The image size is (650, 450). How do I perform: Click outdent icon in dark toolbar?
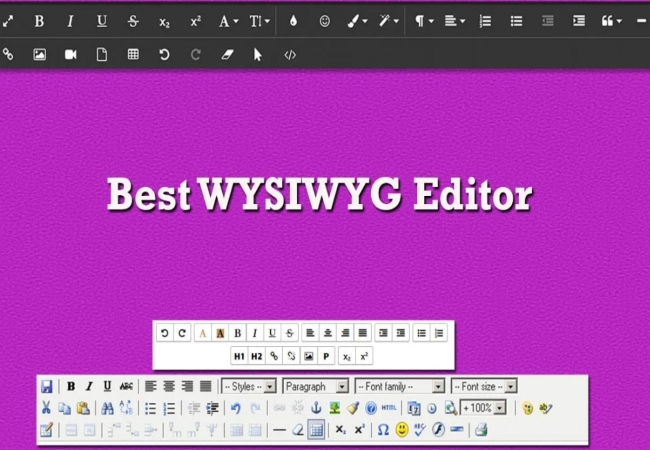(x=548, y=21)
